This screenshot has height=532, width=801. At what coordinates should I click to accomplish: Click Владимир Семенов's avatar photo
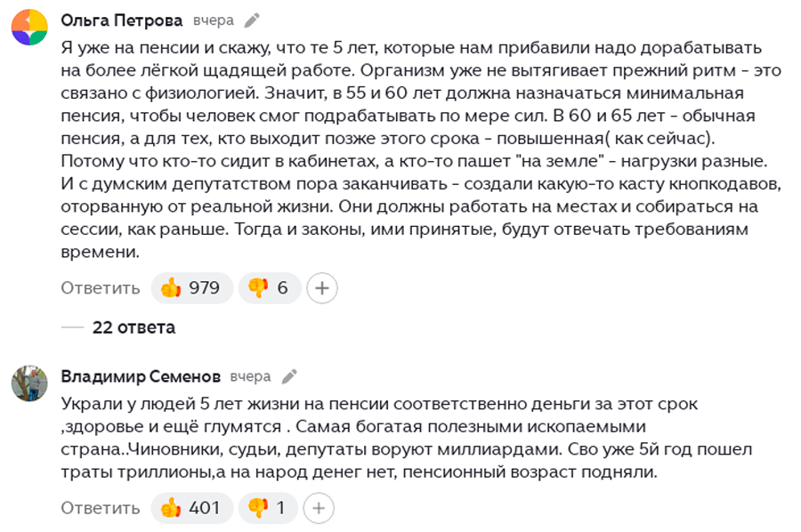point(29,383)
